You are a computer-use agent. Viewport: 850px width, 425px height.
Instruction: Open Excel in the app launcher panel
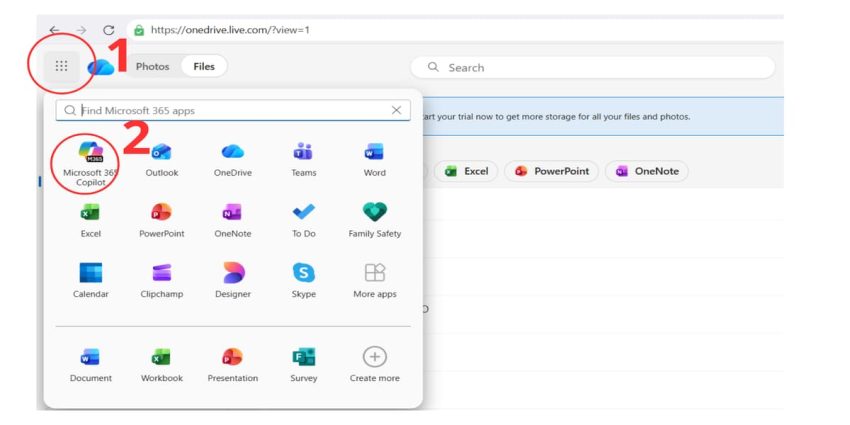coord(91,221)
